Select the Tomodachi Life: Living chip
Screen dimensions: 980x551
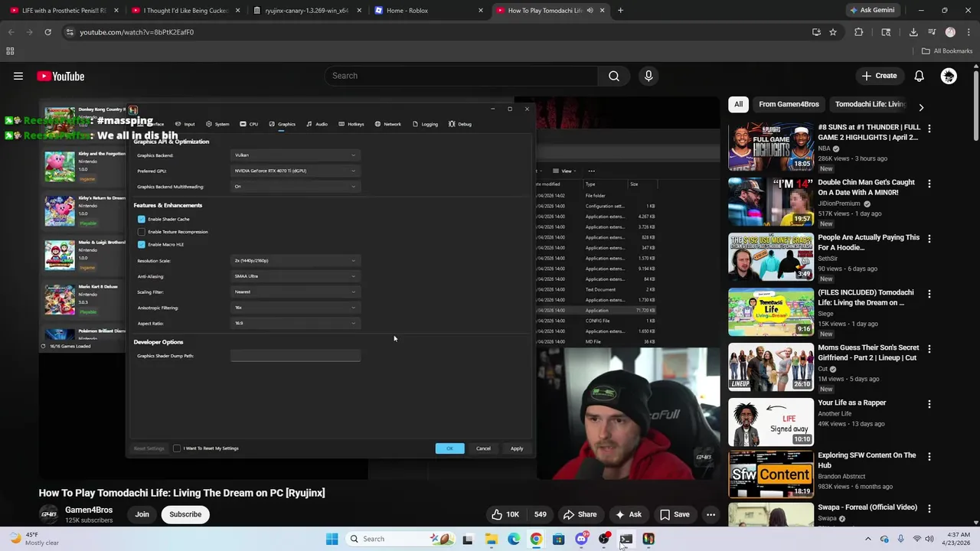coord(871,104)
